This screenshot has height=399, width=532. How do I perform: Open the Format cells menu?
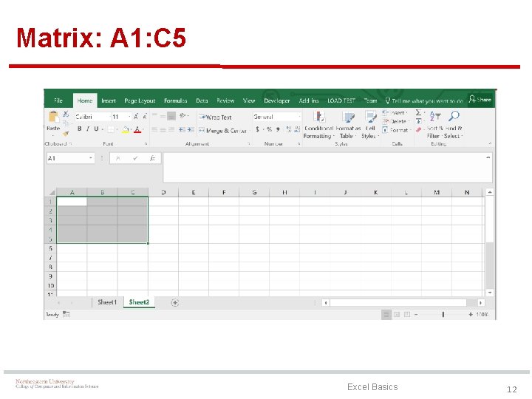[396, 130]
